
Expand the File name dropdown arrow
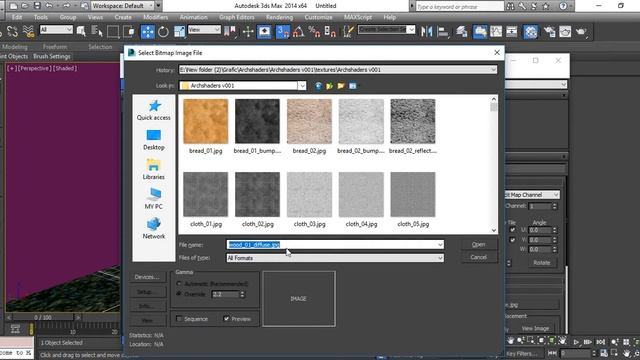point(440,245)
